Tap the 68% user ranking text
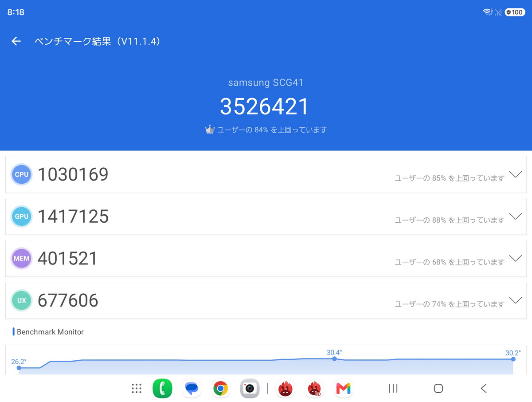Viewport: 532px width, 402px height. pos(450,262)
